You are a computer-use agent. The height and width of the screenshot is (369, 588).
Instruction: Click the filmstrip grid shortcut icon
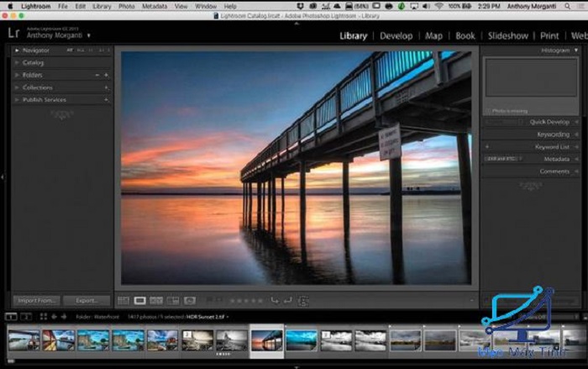[x=44, y=317]
